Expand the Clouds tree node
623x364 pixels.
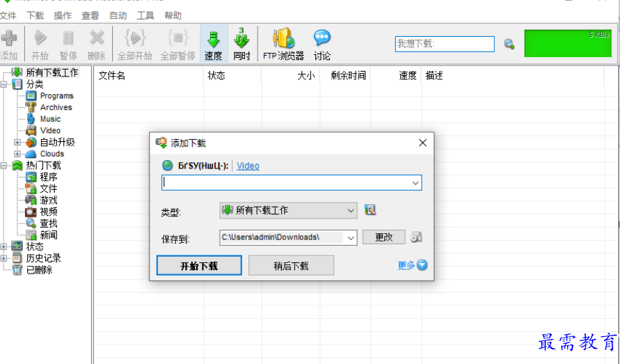pos(17,153)
